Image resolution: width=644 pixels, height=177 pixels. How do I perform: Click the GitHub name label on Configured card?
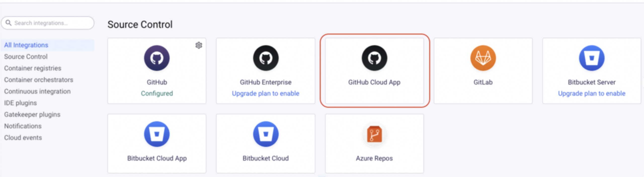click(x=157, y=82)
